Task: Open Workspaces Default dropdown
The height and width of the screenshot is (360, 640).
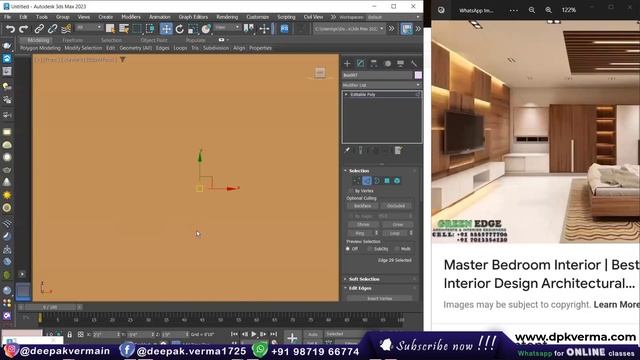Action: [x=393, y=17]
